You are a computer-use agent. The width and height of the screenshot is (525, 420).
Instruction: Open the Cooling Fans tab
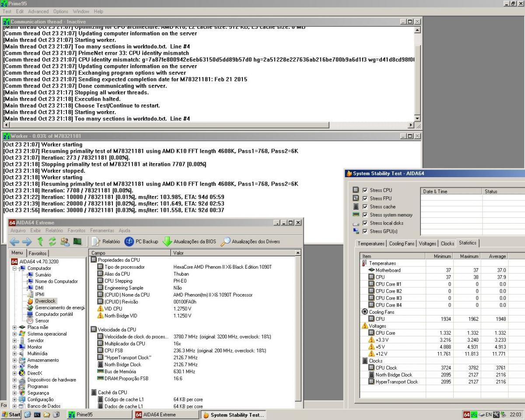pos(402,244)
